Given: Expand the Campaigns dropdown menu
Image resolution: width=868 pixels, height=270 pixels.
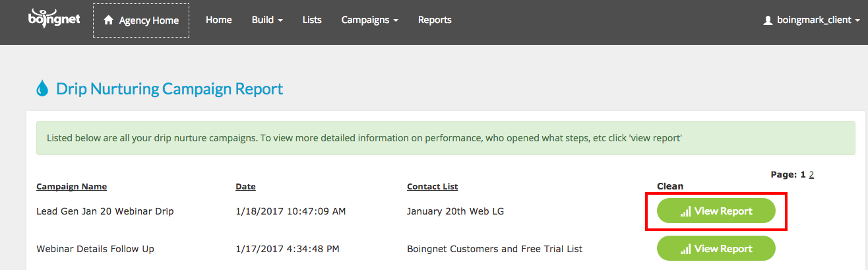Looking at the screenshot, I should [369, 20].
